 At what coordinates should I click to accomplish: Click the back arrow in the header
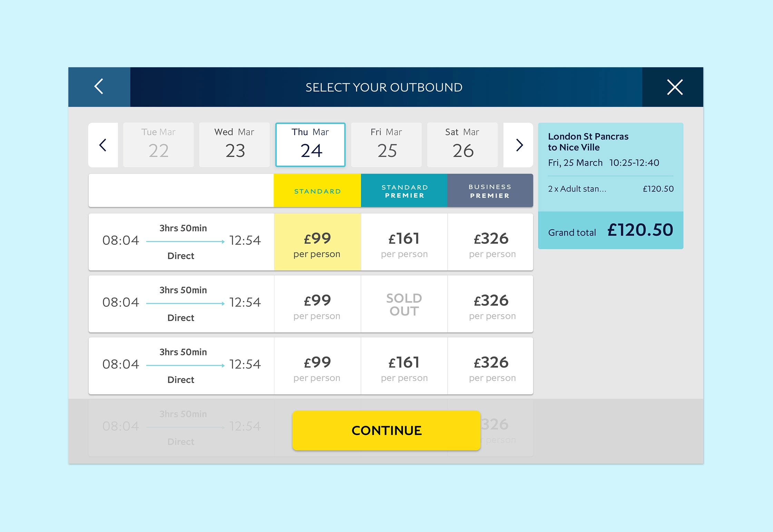(99, 87)
